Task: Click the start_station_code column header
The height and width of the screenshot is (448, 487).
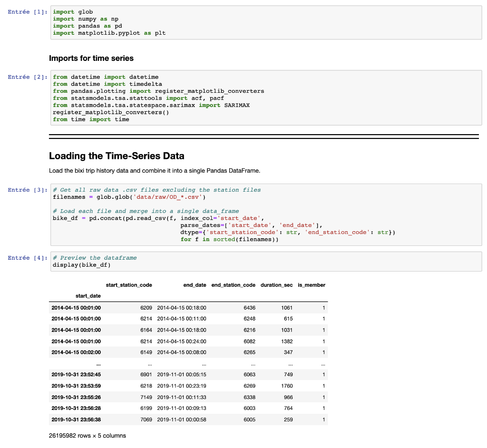Action: [129, 285]
